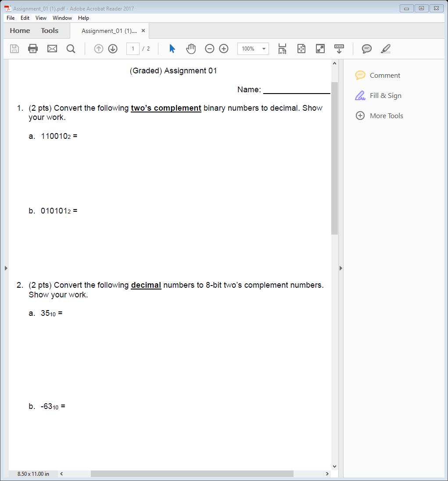Viewport: 448px width, 481px height.
Task: Open the Print dialog via printer icon
Action: tap(33, 49)
